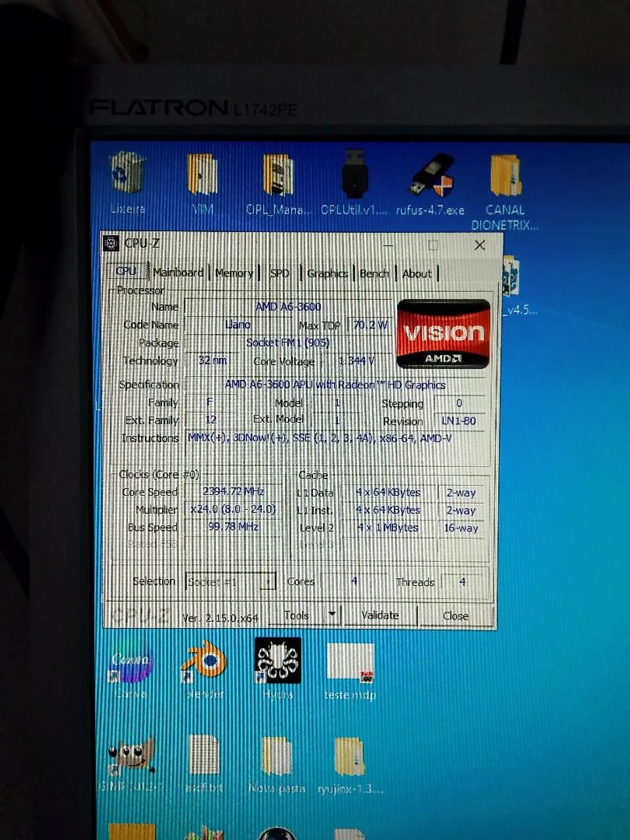Click the CPU-Z title bar app icon

112,243
